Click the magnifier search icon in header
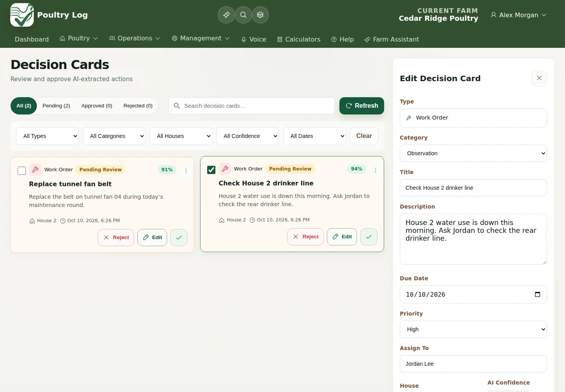This screenshot has height=392, width=565. coord(243,15)
